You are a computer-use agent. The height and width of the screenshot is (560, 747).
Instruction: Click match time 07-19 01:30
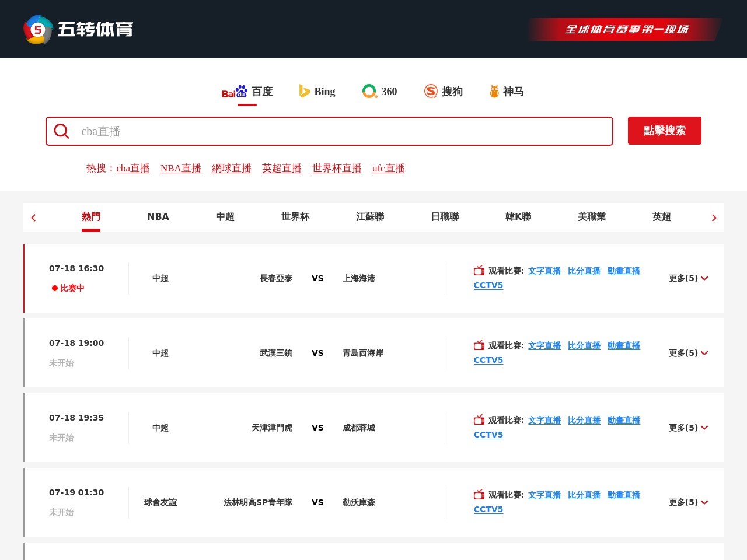click(x=76, y=492)
